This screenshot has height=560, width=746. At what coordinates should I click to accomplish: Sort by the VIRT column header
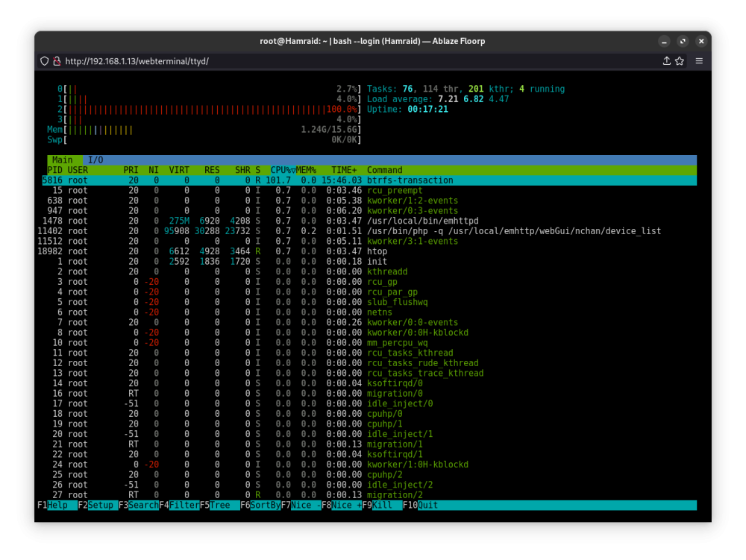tap(179, 170)
